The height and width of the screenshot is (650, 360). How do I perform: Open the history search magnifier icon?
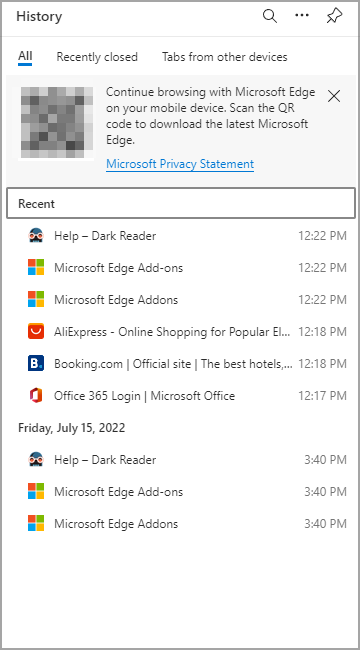pos(270,16)
